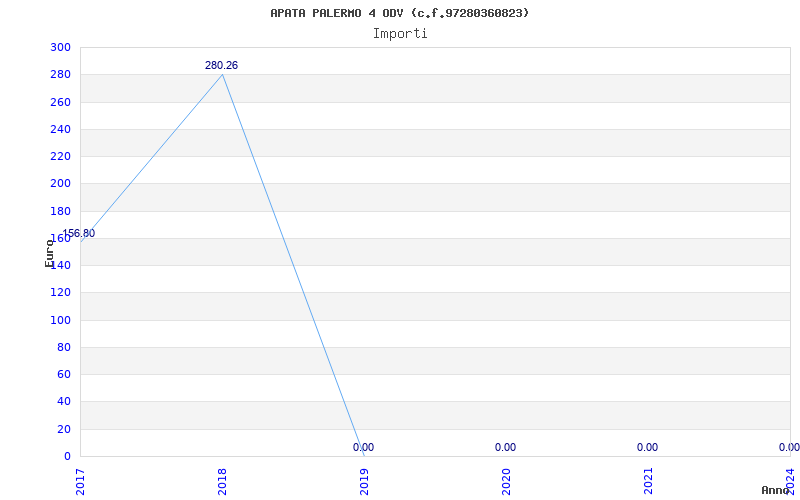This screenshot has width=800, height=500.
Task: Click the 60 y-axis tick label
Action: click(x=63, y=374)
